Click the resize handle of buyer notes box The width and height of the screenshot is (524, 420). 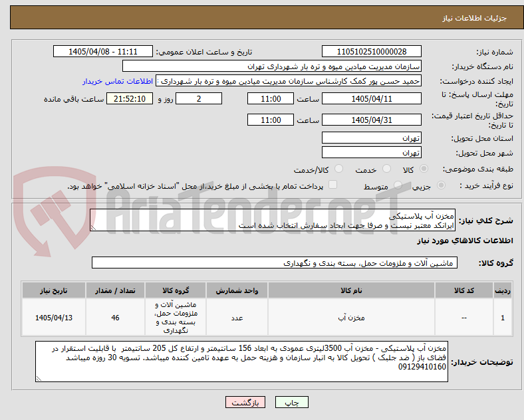point(39,379)
